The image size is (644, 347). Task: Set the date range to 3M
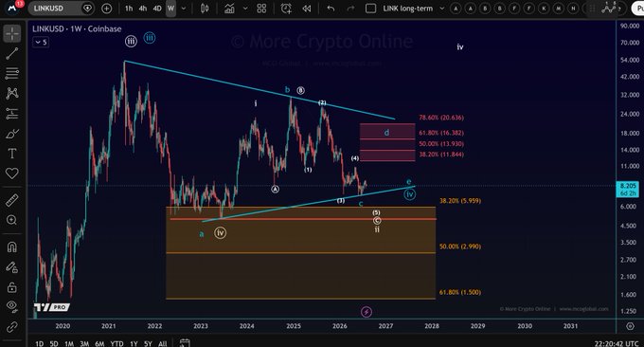point(84,343)
